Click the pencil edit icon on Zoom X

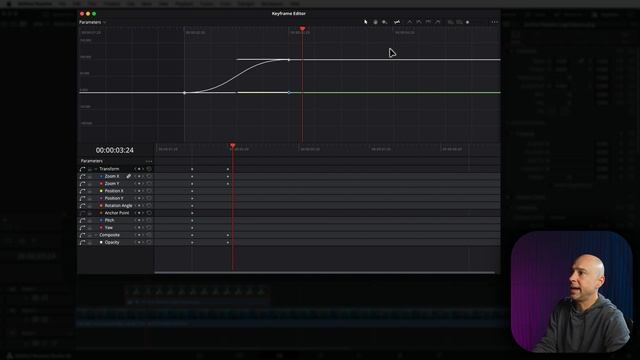pos(129,176)
